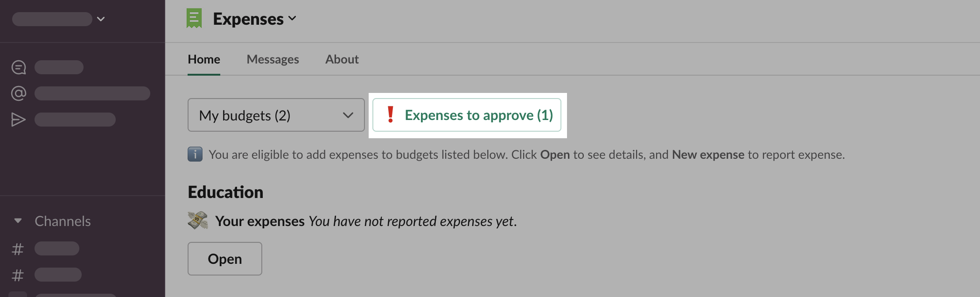Switch to the Messages tab
The width and height of the screenshot is (980, 297).
[273, 59]
